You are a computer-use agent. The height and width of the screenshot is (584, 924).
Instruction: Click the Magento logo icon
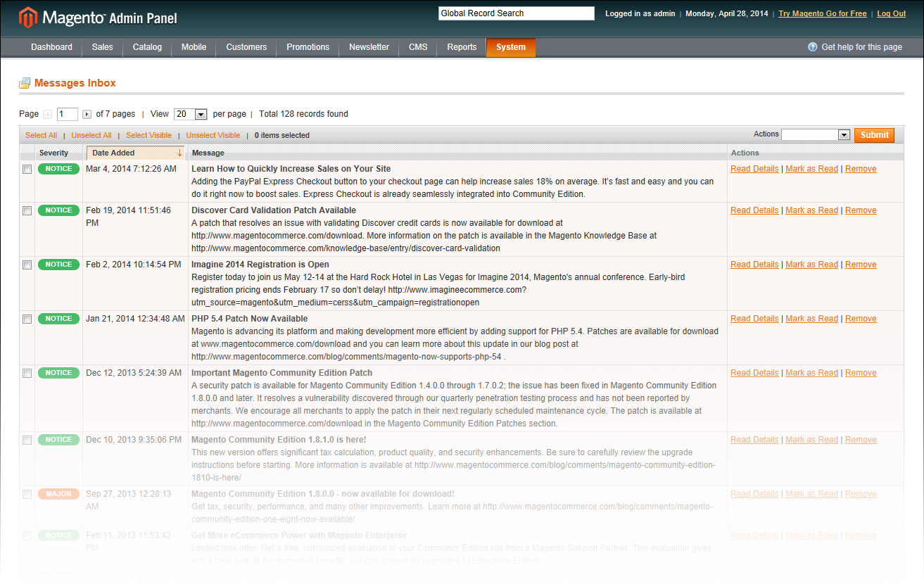tap(28, 18)
